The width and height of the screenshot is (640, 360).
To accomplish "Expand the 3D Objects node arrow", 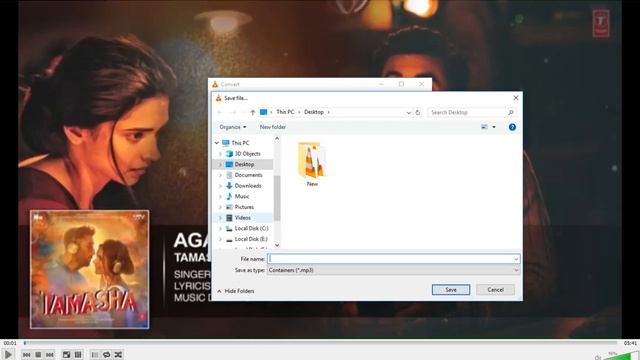I will click(220, 154).
